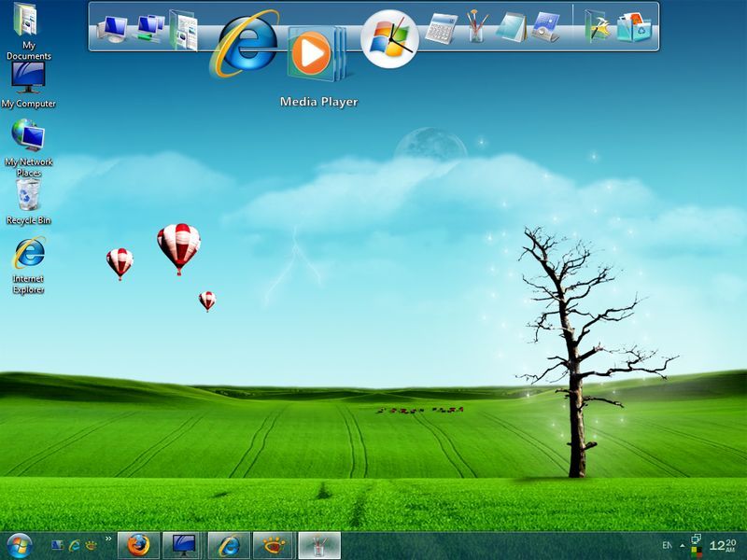Click the network computers tray icon
Screen dimensions: 747x560
click(696, 539)
